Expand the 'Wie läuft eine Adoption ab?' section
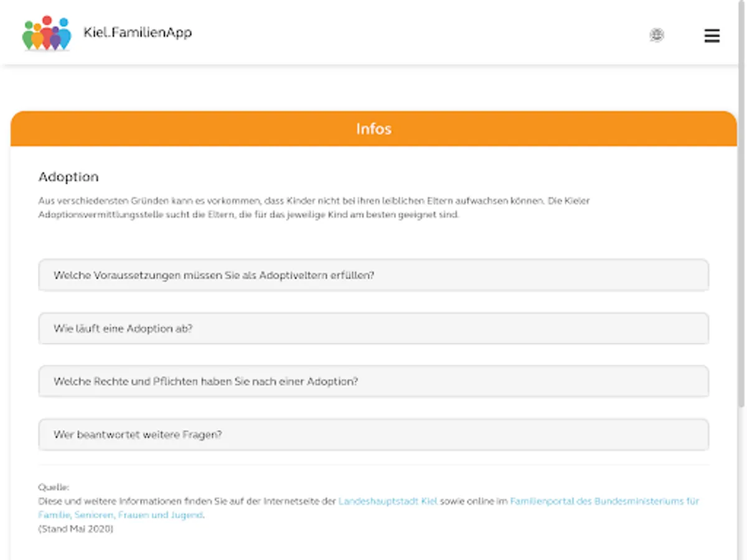 click(x=374, y=329)
